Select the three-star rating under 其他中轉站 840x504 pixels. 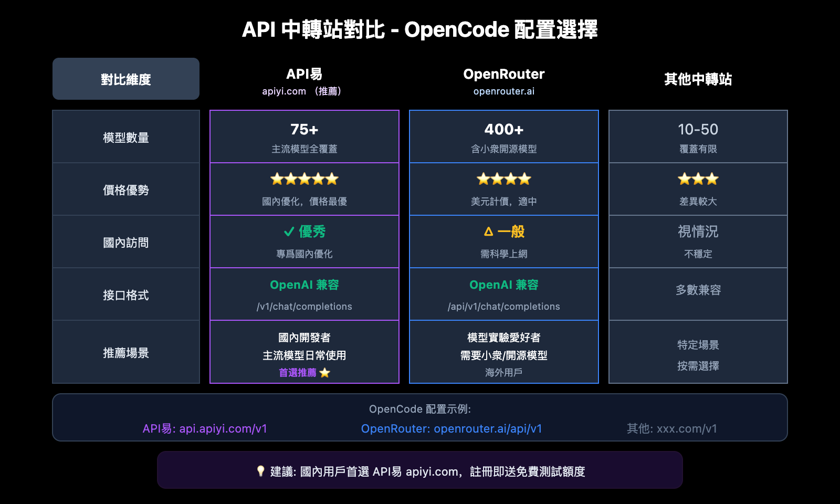(698, 179)
